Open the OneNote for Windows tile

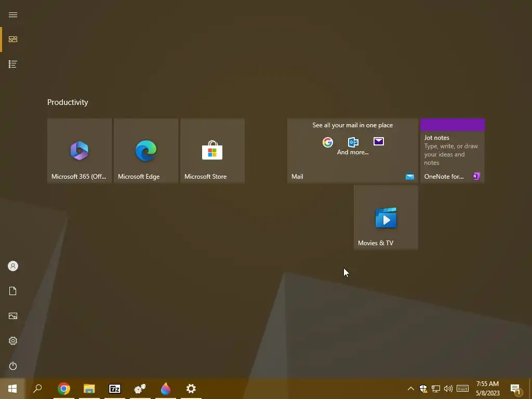pyautogui.click(x=453, y=151)
